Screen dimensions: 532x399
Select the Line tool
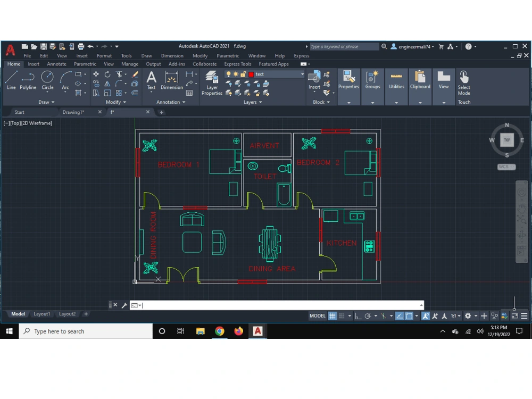click(x=11, y=80)
